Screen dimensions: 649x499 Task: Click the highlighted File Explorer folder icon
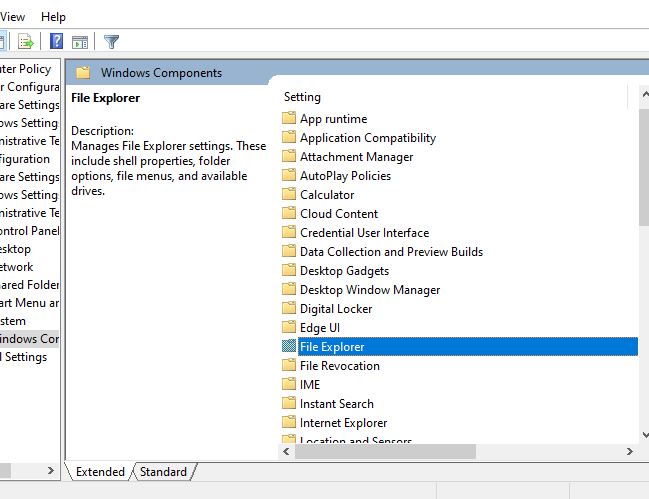point(289,346)
